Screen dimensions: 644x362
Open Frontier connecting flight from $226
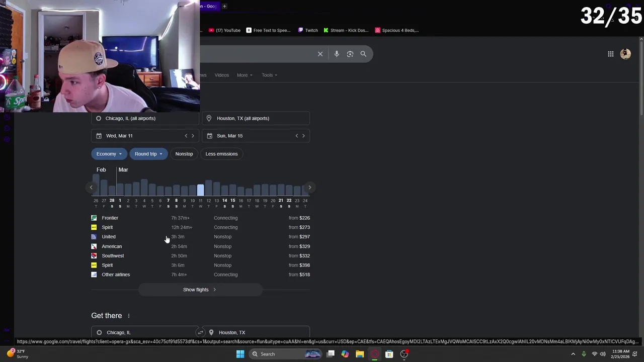[x=200, y=218]
